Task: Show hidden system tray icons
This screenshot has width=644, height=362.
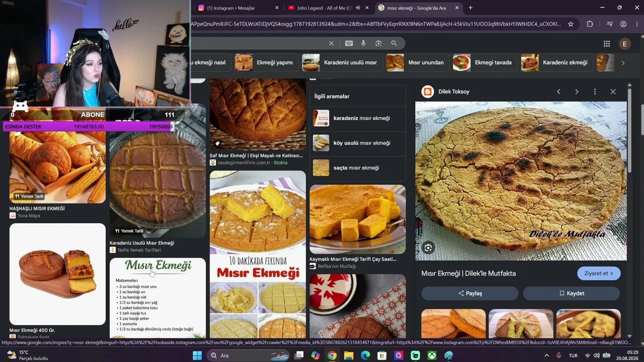Action: click(547, 355)
